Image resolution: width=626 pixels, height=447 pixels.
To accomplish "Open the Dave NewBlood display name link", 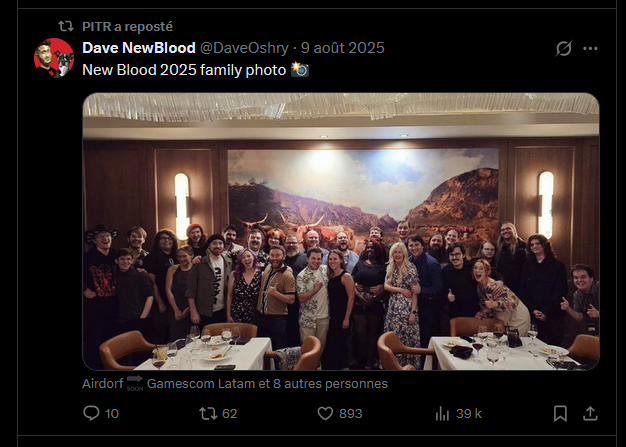I will pyautogui.click(x=138, y=48).
